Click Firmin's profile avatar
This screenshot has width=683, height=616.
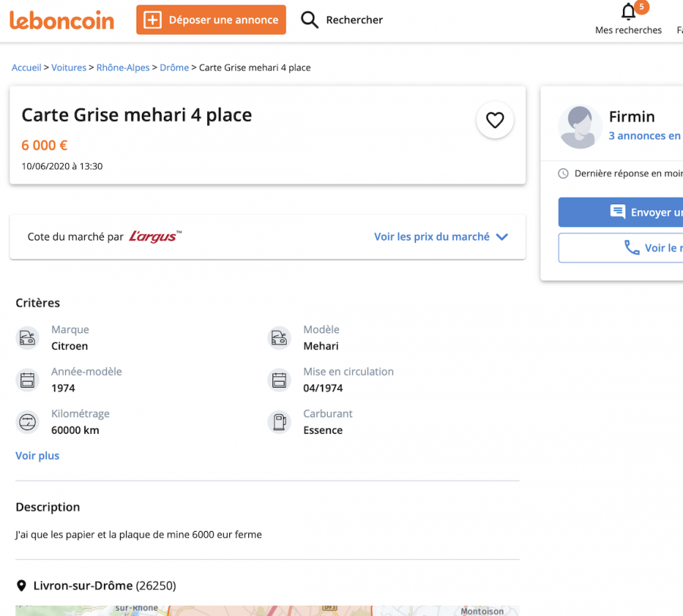579,127
